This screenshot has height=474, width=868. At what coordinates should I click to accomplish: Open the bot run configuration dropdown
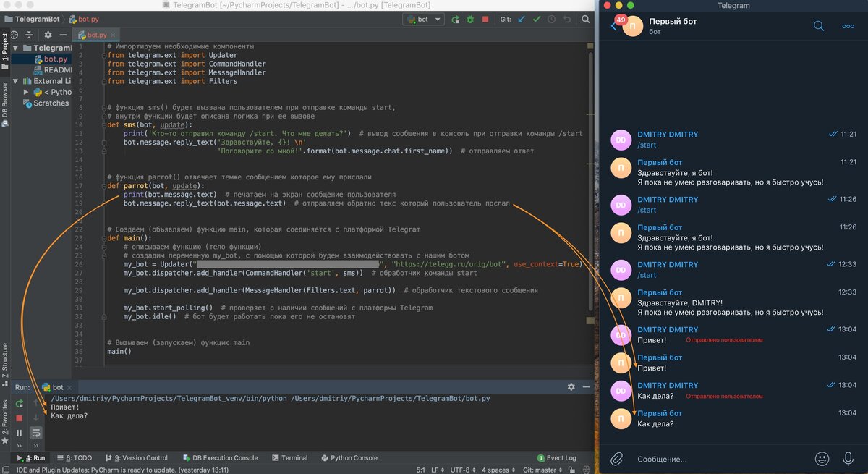422,20
